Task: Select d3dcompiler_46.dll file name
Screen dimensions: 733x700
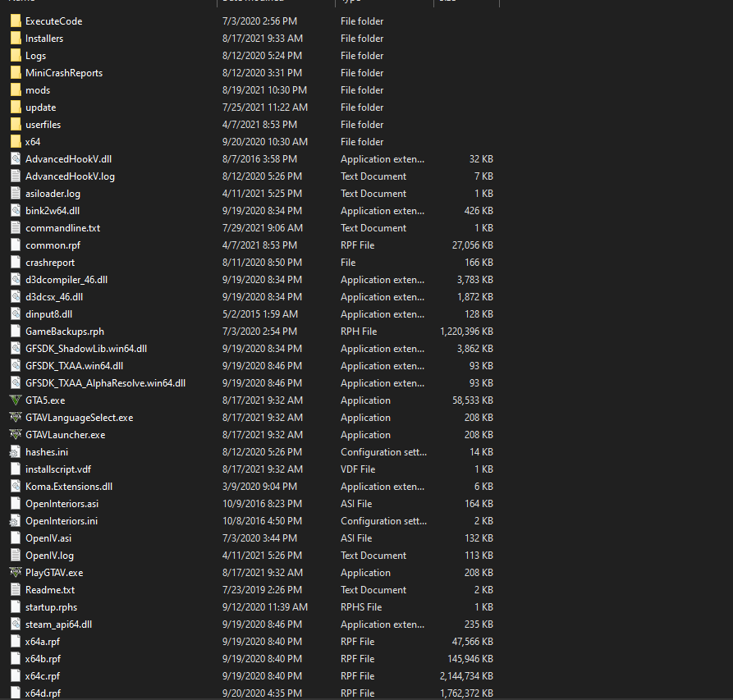Action: tap(66, 280)
